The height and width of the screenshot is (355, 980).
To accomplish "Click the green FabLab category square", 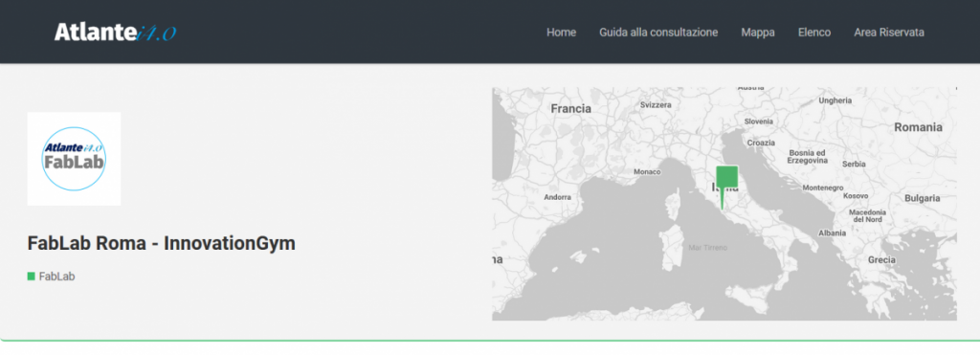I will point(32,277).
